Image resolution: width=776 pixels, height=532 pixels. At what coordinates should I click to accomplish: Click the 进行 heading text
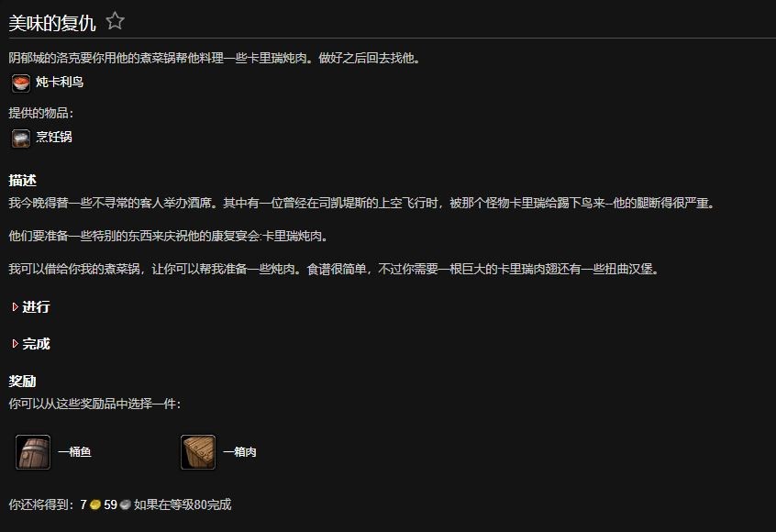tap(36, 307)
